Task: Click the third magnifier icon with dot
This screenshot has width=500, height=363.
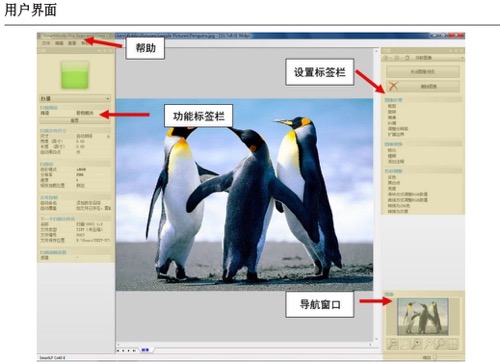Action: pyautogui.click(x=417, y=344)
